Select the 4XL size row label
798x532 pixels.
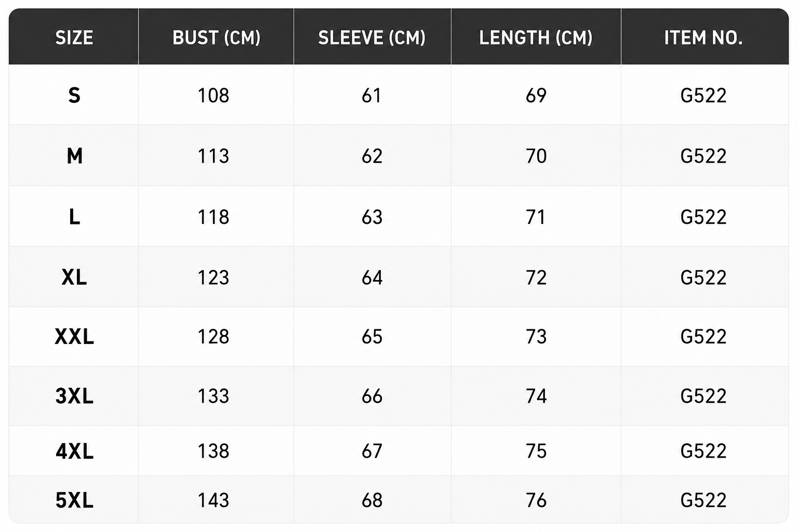coord(74,451)
